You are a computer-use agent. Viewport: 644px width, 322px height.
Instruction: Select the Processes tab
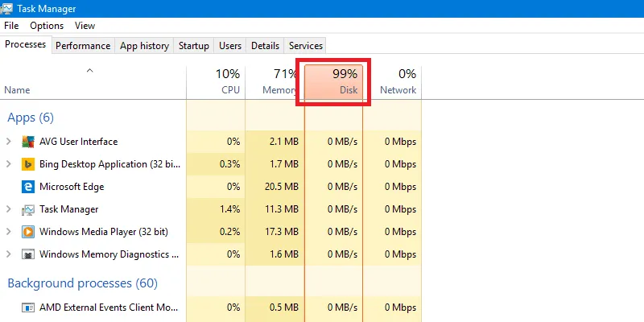click(x=26, y=44)
